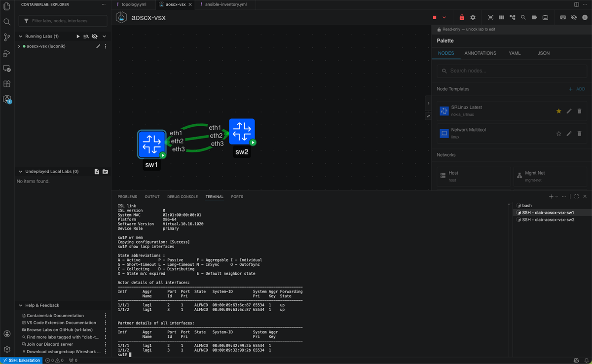The image size is (592, 364).
Task: Click the link labels tag icon
Action: pyautogui.click(x=534, y=18)
